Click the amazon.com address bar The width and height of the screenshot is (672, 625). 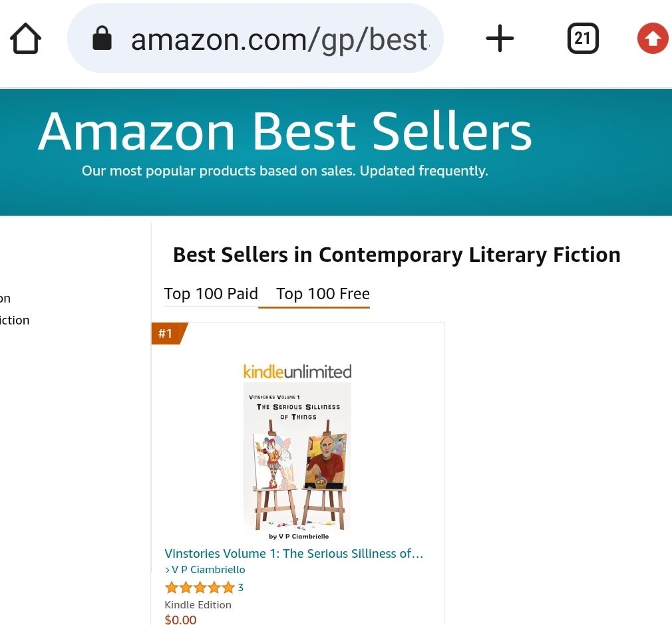(x=279, y=39)
